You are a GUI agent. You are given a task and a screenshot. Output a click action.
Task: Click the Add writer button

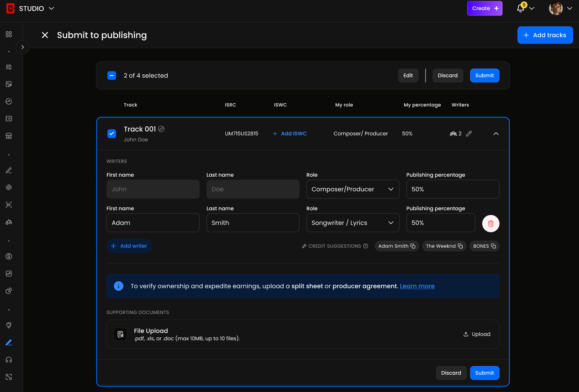(129, 246)
